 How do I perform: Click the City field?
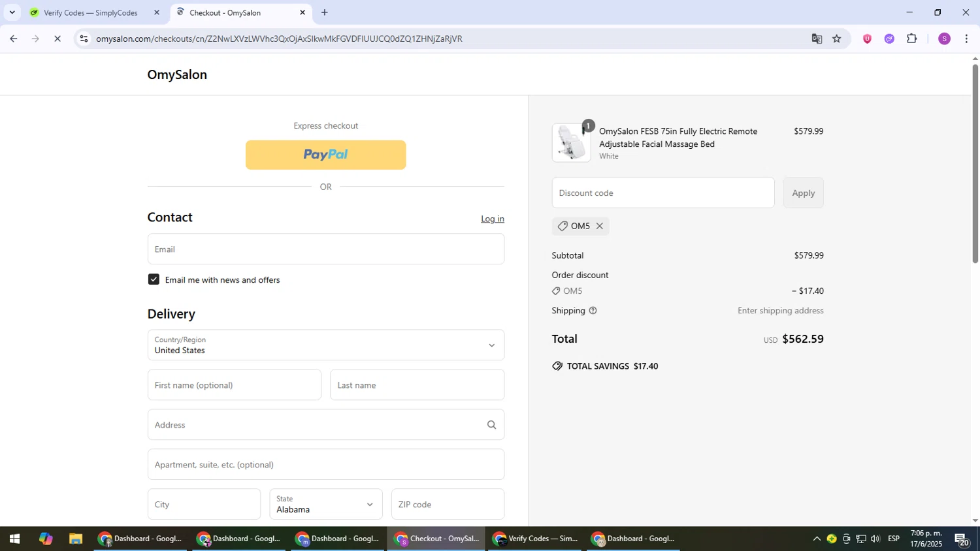point(204,504)
